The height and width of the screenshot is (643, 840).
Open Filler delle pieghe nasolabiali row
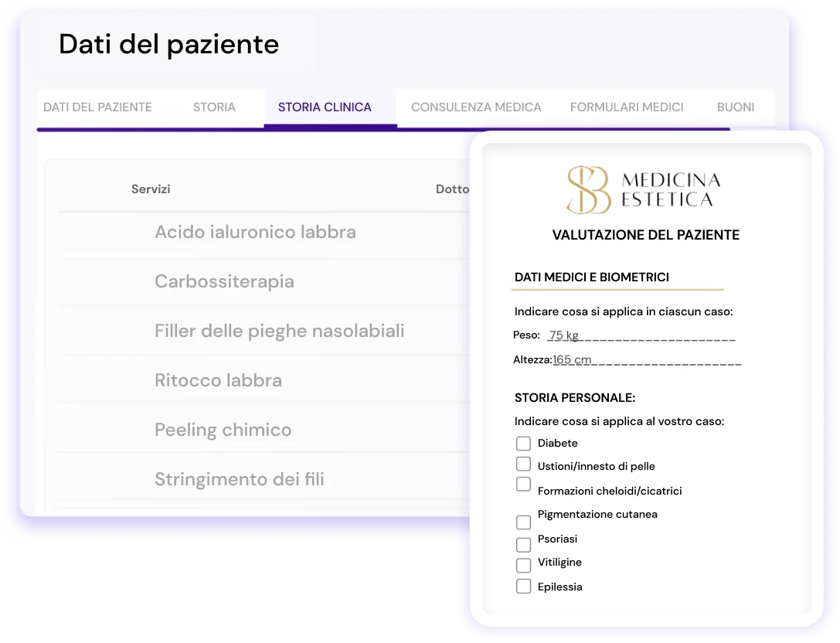tap(264, 331)
